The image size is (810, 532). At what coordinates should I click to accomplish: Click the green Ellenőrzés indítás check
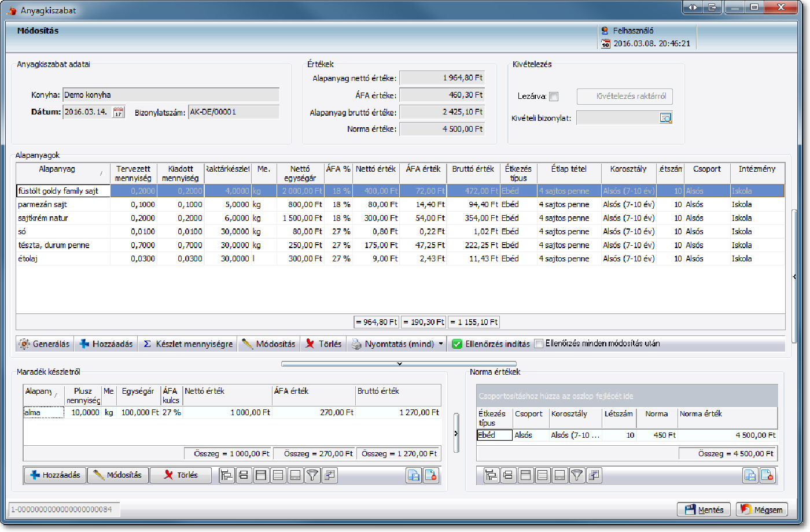tap(456, 343)
